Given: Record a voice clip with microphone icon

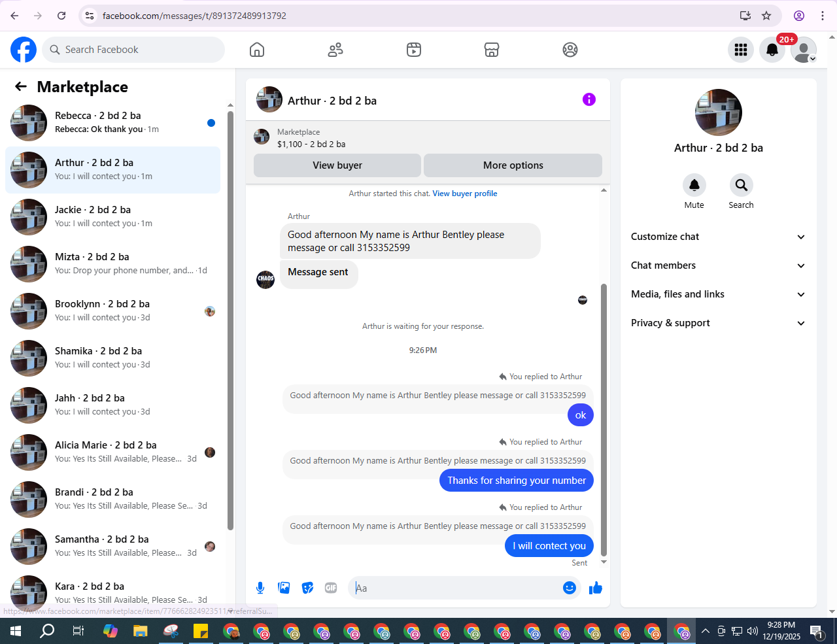Looking at the screenshot, I should pyautogui.click(x=260, y=588).
